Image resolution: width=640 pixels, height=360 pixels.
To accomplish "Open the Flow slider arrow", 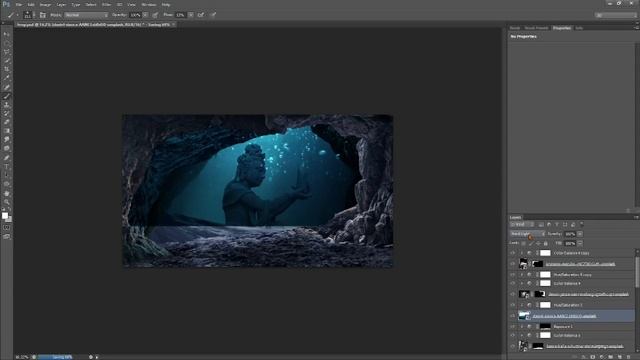I will pyautogui.click(x=191, y=15).
